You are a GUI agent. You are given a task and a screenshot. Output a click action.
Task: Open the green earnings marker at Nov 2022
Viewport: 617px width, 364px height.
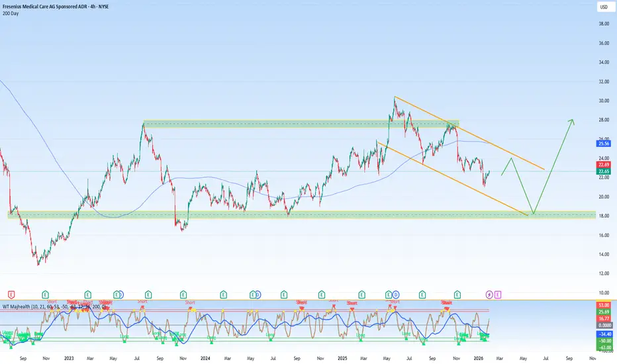(x=45, y=295)
